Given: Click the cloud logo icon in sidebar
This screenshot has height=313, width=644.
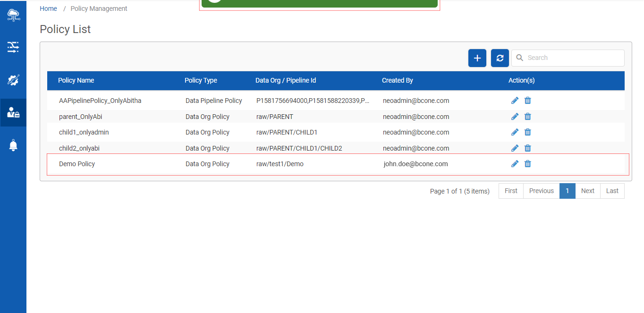Looking at the screenshot, I should pyautogui.click(x=13, y=15).
